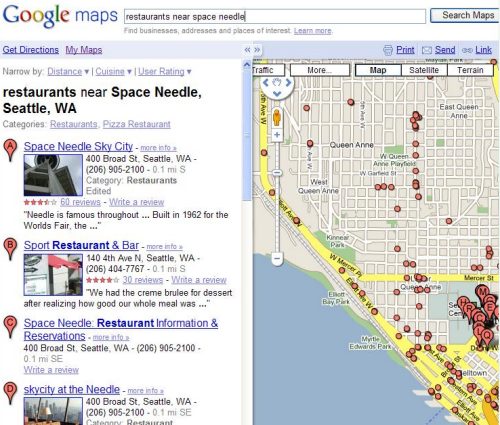Screen dimensions: 500x425
Task: Open Space Needle: Restaurant Information & Reservations listing
Action: pyautogui.click(x=121, y=329)
